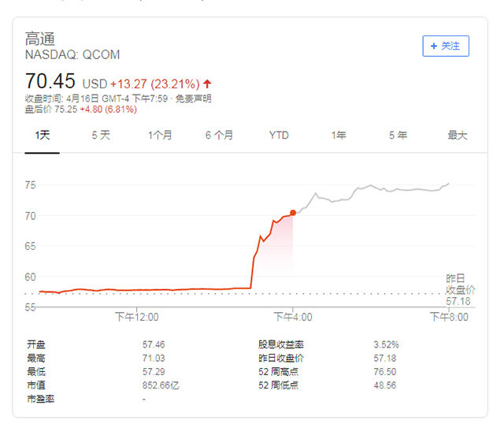
Task: Switch to the 5 天 tab
Action: click(101, 135)
